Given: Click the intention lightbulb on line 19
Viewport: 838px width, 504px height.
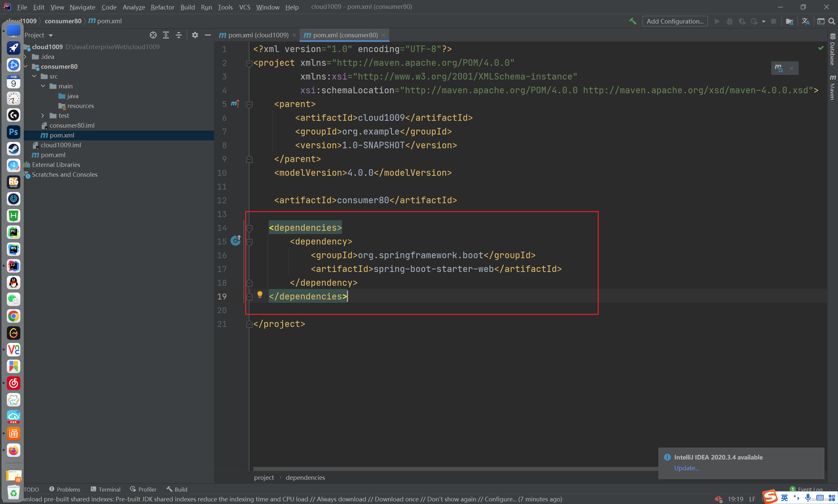Looking at the screenshot, I should pos(260,295).
